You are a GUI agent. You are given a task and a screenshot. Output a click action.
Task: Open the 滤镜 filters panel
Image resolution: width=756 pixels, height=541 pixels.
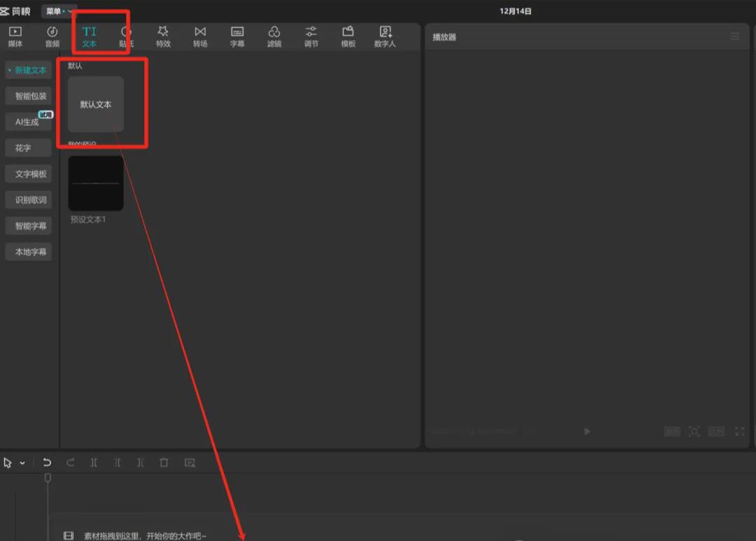point(274,36)
